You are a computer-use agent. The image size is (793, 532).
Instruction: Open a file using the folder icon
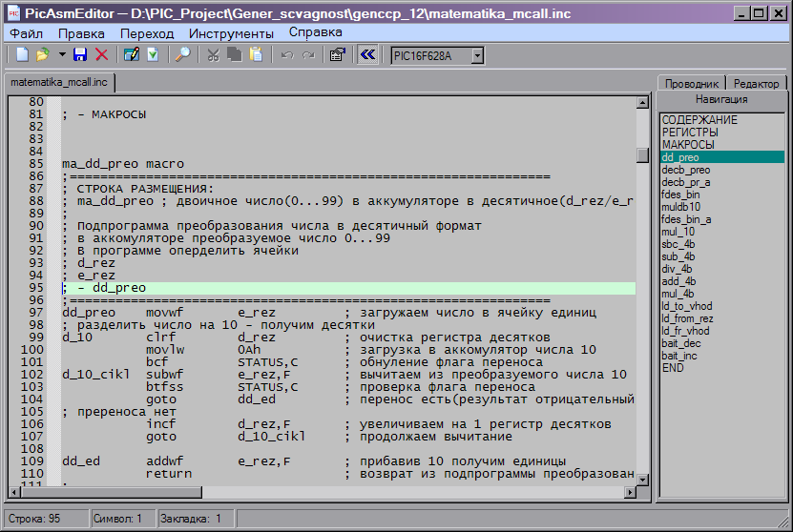coord(43,54)
